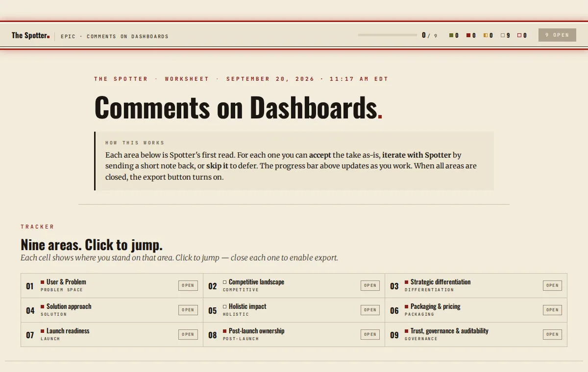588x372 pixels.
Task: Click the red marker beside Strategic differentiation
Action: (407, 282)
